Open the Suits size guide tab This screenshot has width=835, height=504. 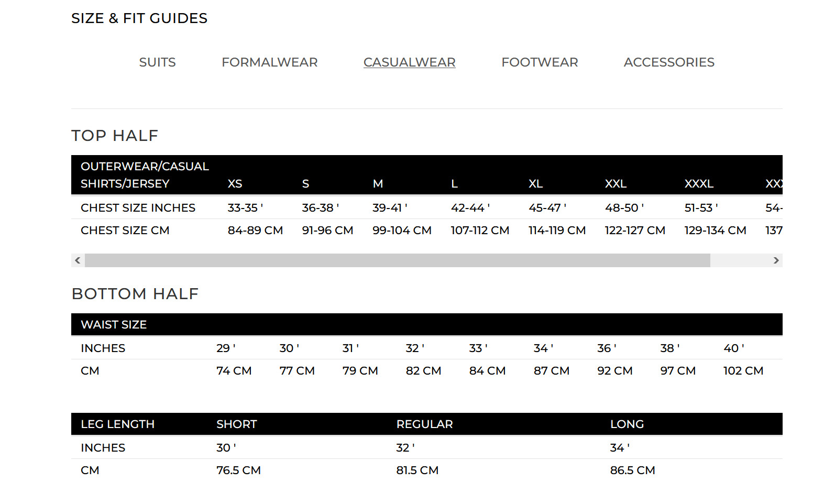coord(157,62)
